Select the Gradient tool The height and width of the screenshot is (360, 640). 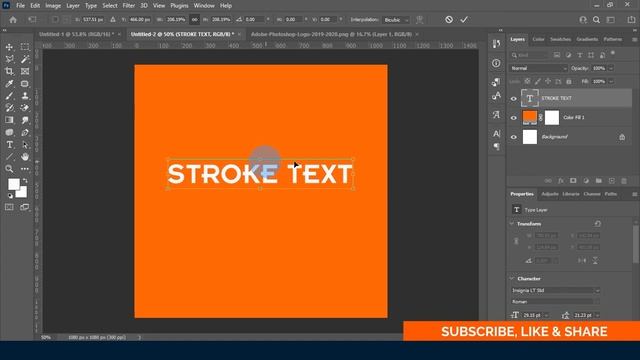[x=9, y=120]
